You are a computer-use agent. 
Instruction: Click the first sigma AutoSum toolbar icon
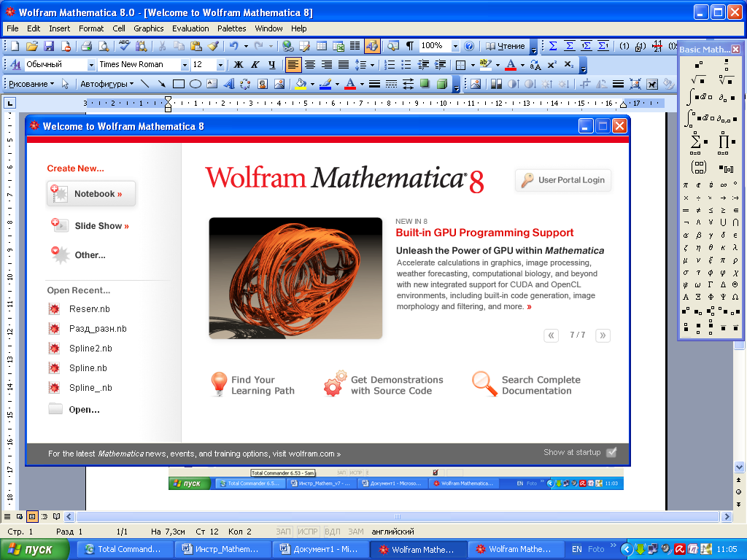click(553, 46)
